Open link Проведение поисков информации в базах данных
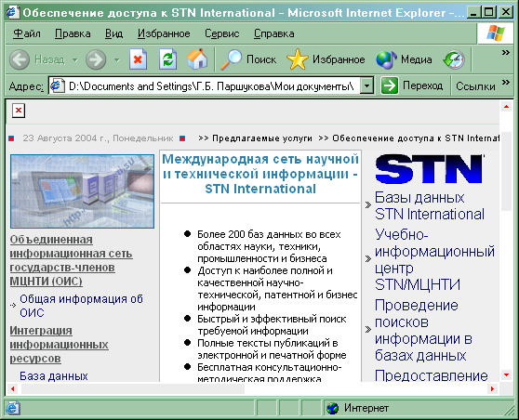Image resolution: width=519 pixels, height=420 pixels. [423, 330]
